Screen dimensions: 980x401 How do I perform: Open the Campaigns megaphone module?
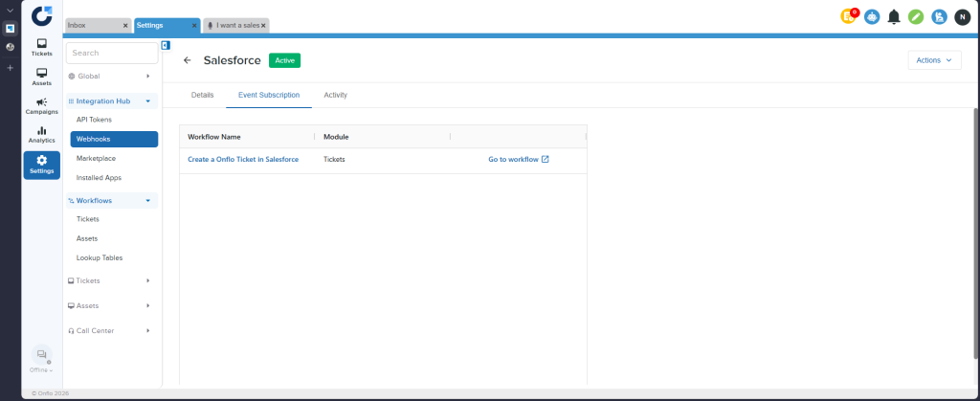pyautogui.click(x=42, y=106)
